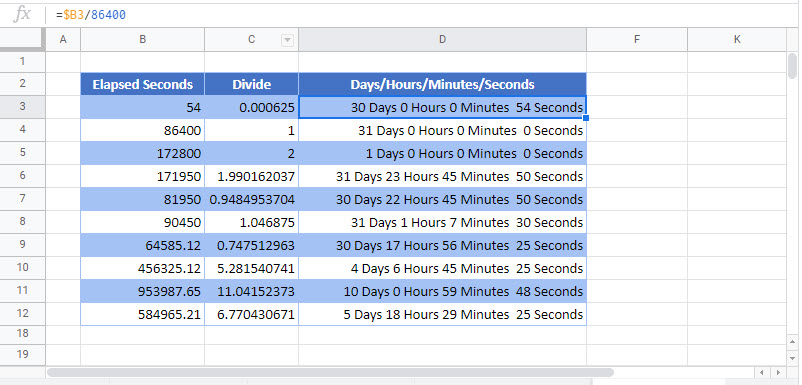
Task: Click the select-all corner box
Action: pyautogui.click(x=23, y=39)
